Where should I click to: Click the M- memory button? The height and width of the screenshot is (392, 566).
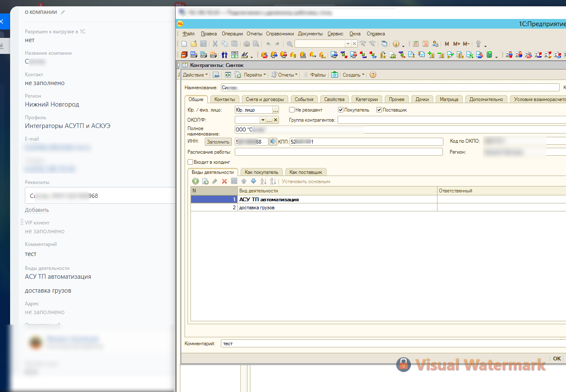coord(466,44)
